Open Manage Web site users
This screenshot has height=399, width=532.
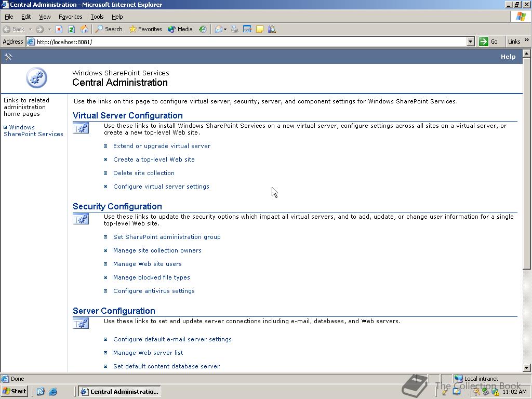[147, 264]
